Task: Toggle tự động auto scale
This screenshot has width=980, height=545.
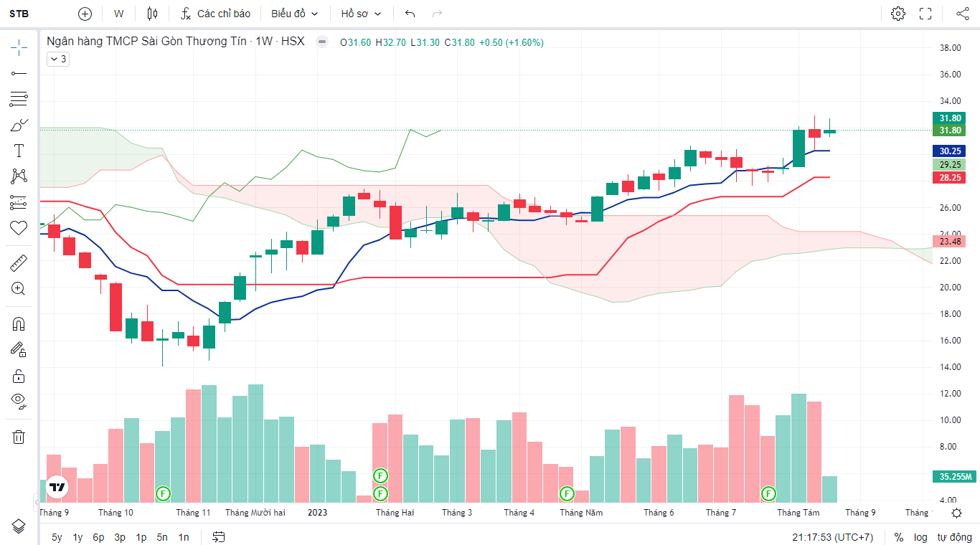Action: point(955,537)
